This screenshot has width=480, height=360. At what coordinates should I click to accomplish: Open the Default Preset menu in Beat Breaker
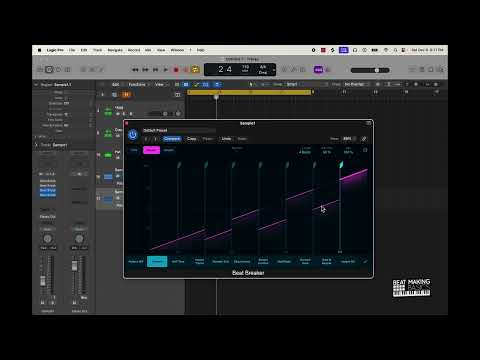pyautogui.click(x=179, y=130)
